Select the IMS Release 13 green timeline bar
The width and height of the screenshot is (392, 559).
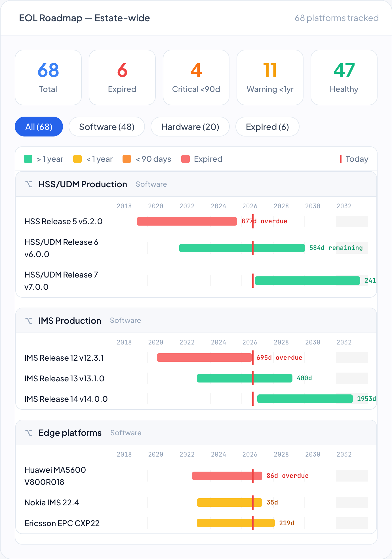coord(245,378)
